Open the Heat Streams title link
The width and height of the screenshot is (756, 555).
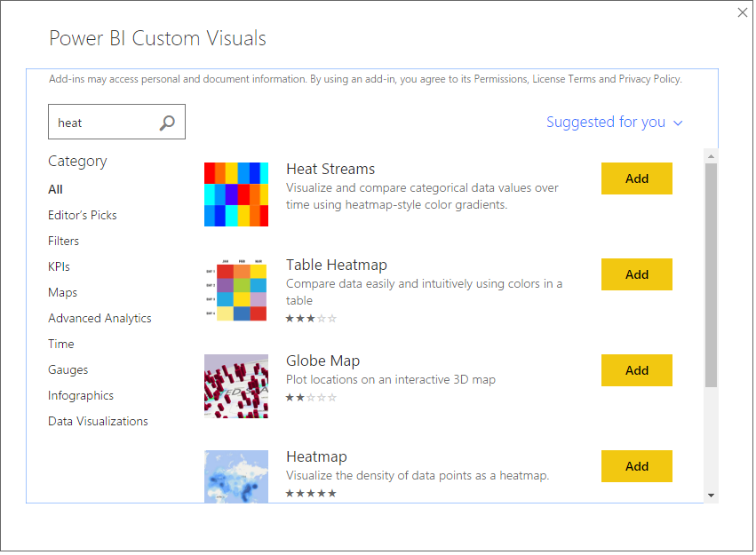pyautogui.click(x=330, y=169)
